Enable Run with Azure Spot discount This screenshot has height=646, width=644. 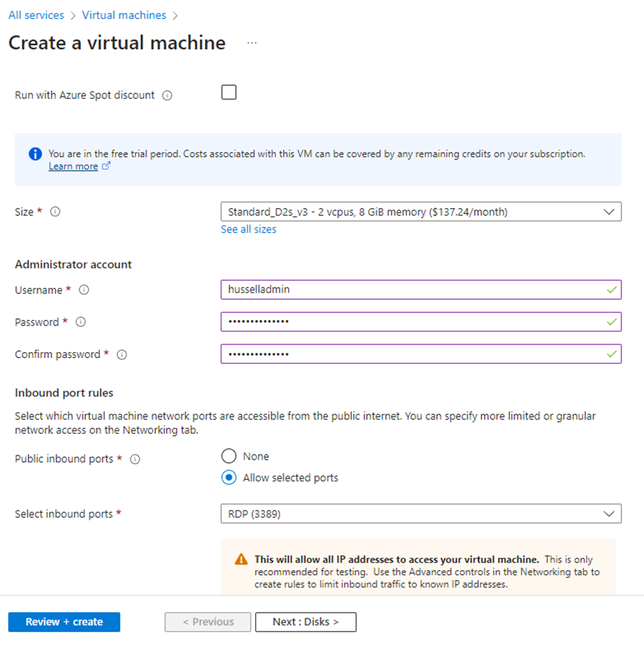[229, 92]
